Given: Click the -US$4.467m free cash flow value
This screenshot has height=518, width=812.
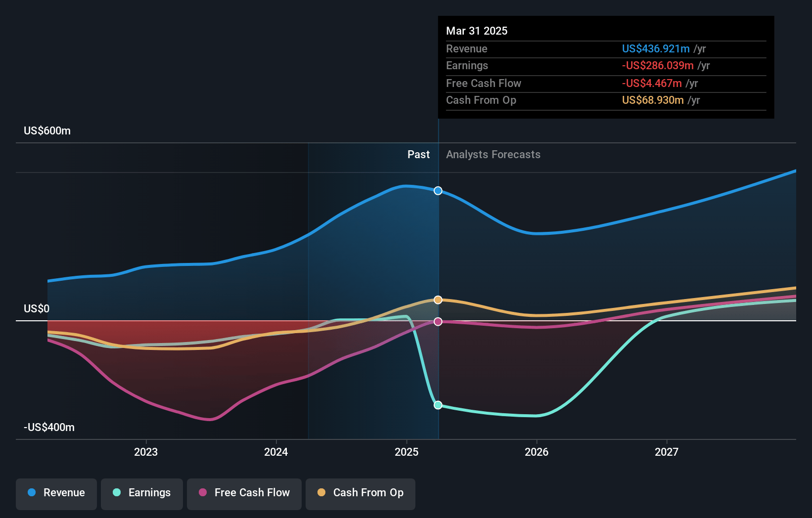Looking at the screenshot, I should 652,84.
